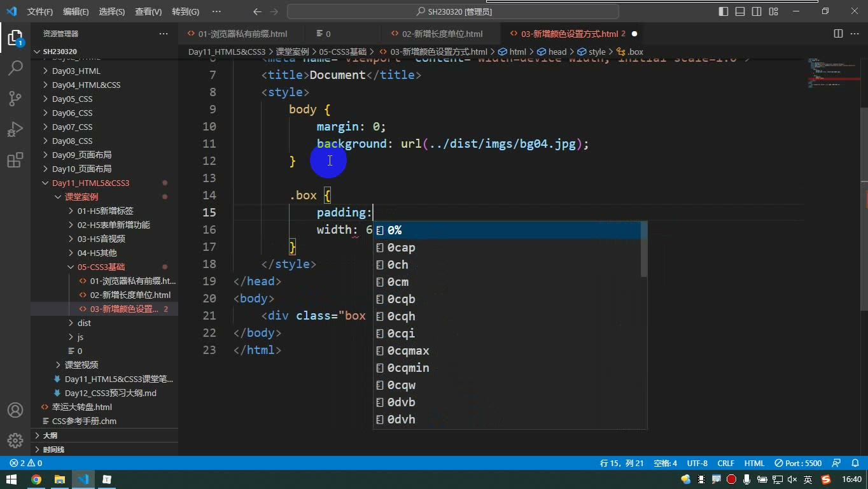Open the Search view in activity bar

point(15,67)
